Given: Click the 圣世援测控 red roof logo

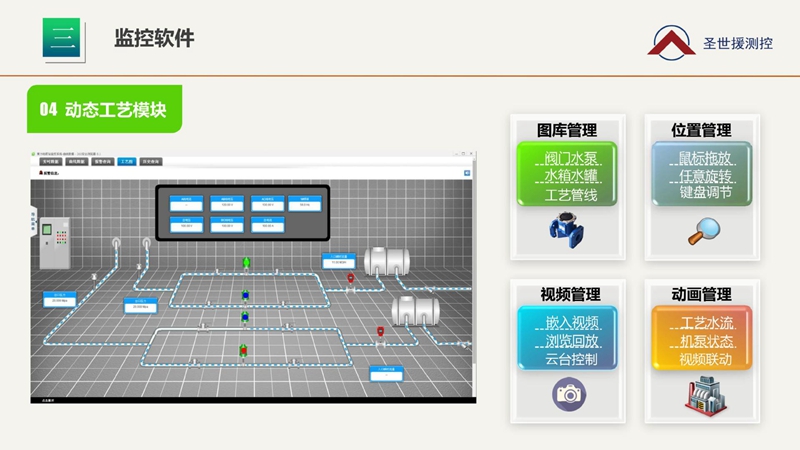Looking at the screenshot, I should 671,42.
